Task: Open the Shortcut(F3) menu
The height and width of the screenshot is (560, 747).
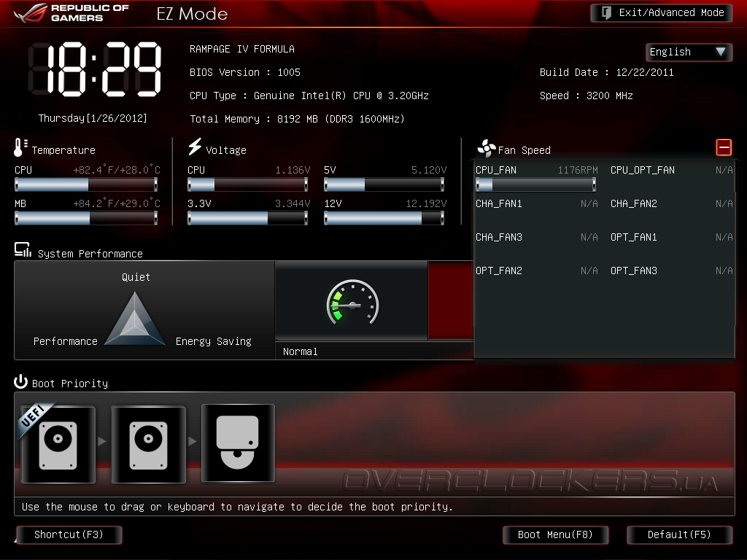Action: point(69,534)
